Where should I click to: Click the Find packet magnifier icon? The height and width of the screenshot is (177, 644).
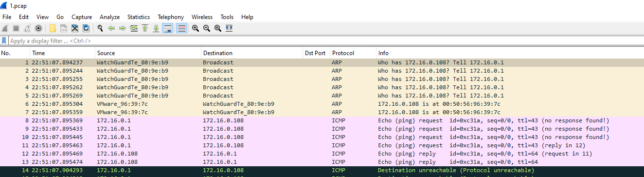100,28
